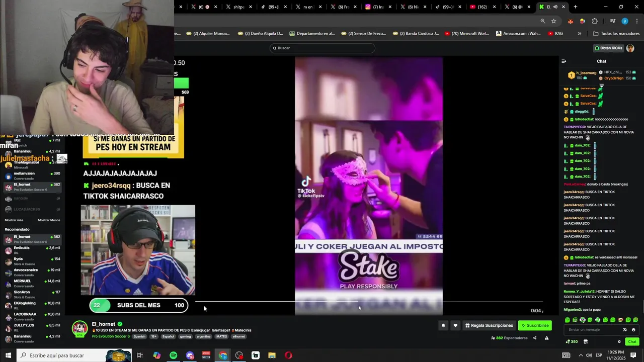Switch to the Instagram browser tab
The image size is (644, 362).
pyautogui.click(x=377, y=7)
